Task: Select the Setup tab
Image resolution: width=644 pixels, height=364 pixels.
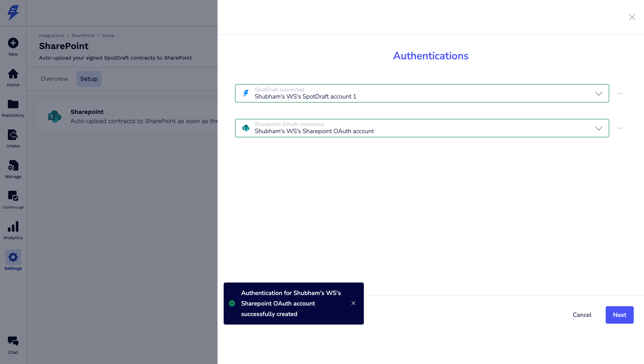Action: tap(89, 79)
